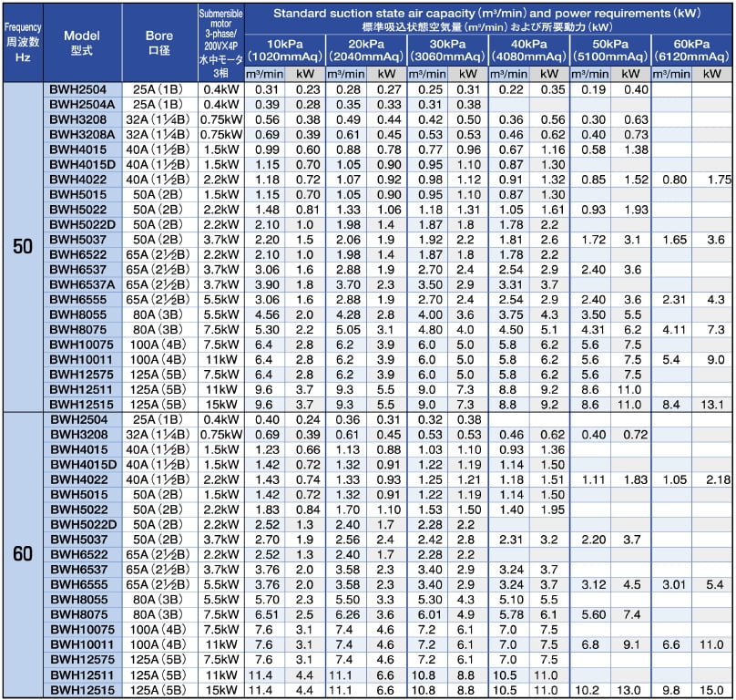This screenshot has height=700, width=736.
Task: Select the "BWH3208A" model cell
Action: 82,134
